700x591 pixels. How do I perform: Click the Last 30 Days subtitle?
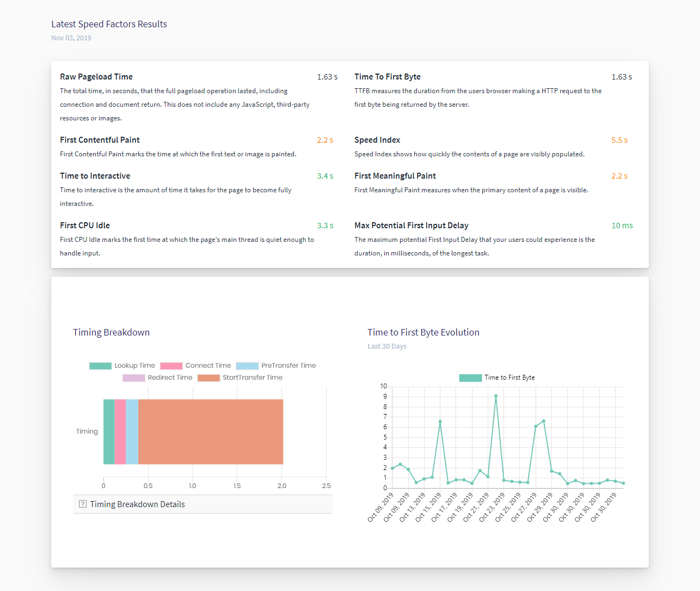pyautogui.click(x=387, y=346)
